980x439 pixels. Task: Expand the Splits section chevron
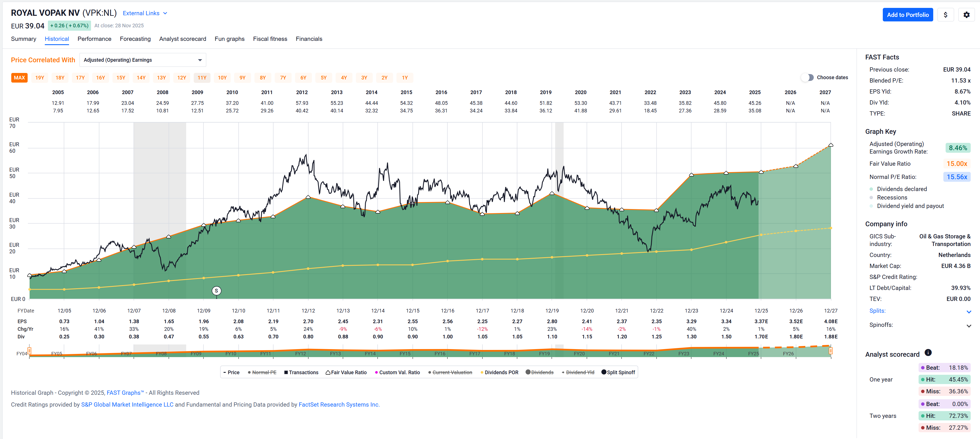coord(968,312)
